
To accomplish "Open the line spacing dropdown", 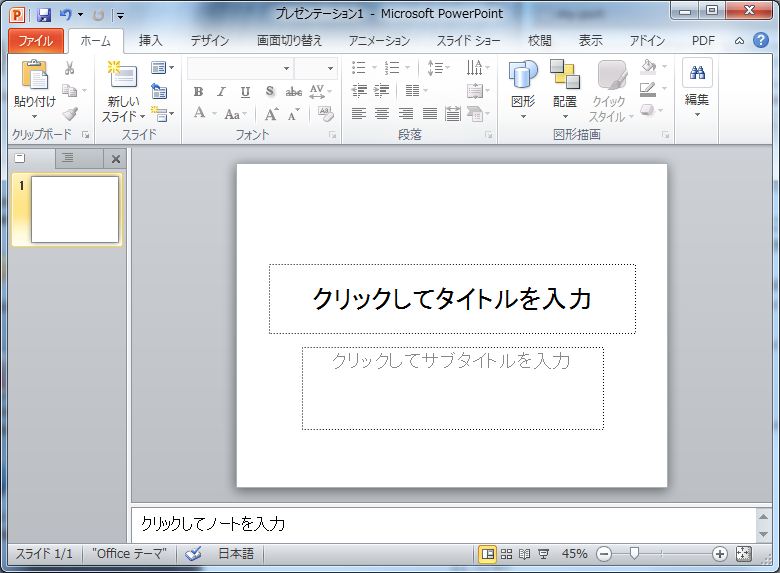I will tap(438, 67).
